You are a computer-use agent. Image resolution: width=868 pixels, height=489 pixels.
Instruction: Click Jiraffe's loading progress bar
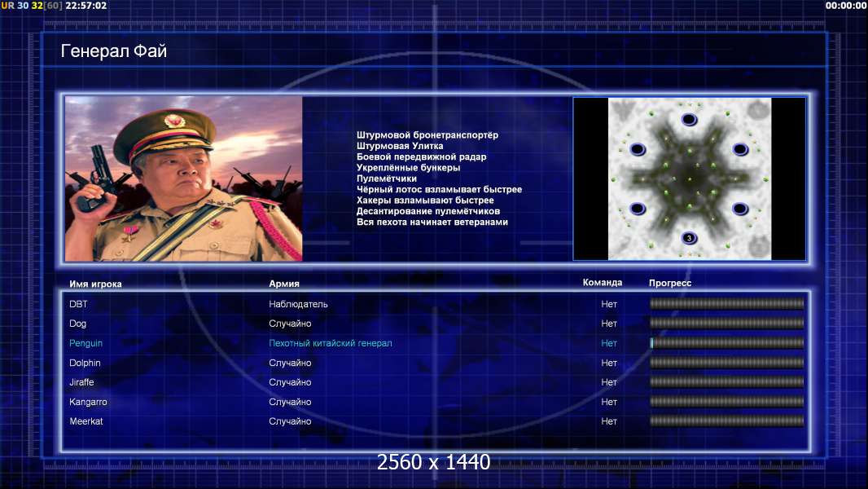click(727, 382)
